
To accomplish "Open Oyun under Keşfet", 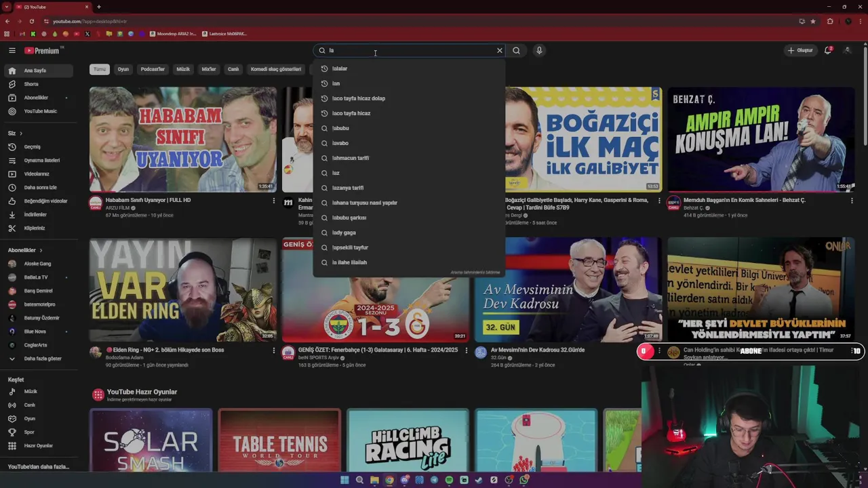I will tap(39, 418).
